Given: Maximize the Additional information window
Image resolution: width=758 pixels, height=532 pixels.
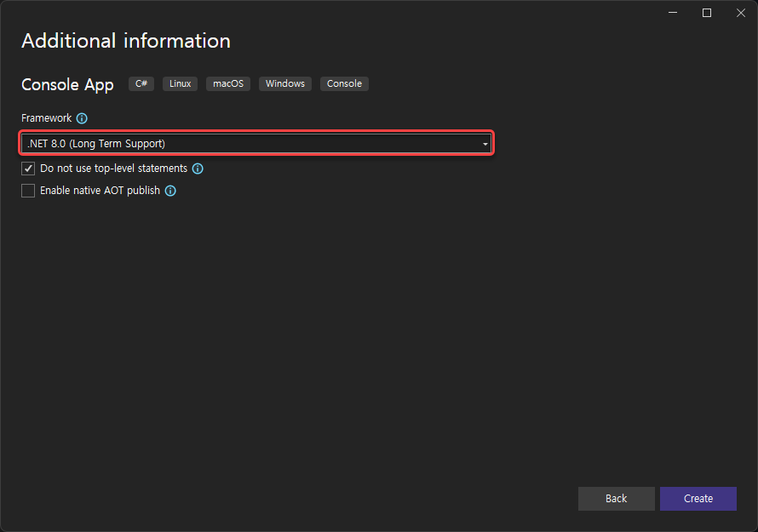Looking at the screenshot, I should (x=706, y=13).
